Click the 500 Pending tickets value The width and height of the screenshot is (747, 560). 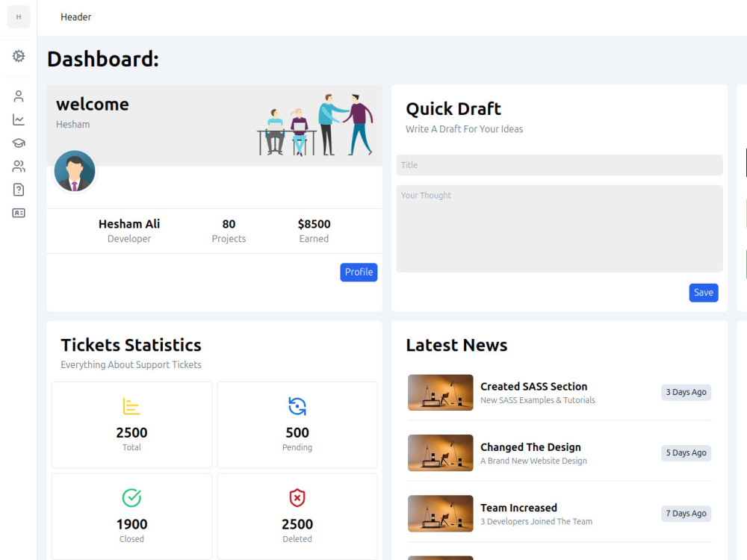(x=297, y=432)
